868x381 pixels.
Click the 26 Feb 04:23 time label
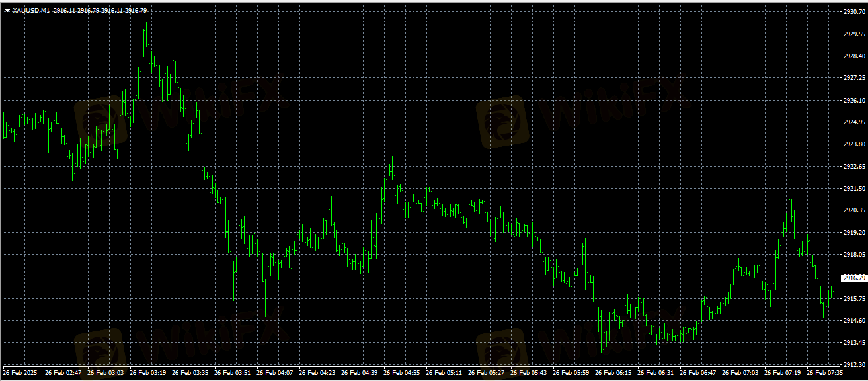click(x=317, y=374)
